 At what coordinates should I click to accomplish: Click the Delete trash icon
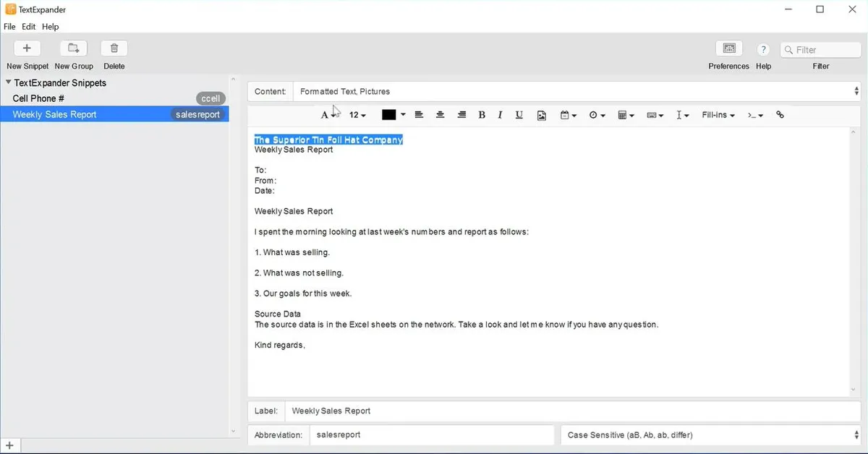[x=114, y=48]
